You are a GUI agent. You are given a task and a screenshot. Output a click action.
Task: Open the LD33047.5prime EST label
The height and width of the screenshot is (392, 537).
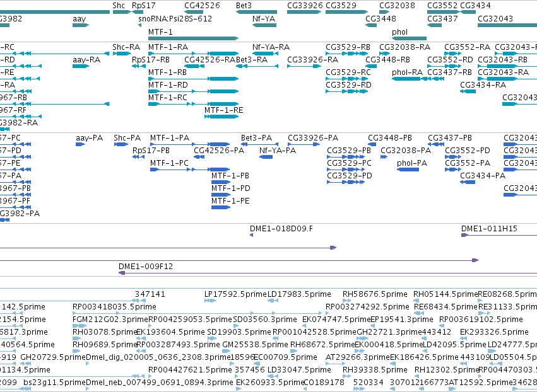[x=299, y=370]
